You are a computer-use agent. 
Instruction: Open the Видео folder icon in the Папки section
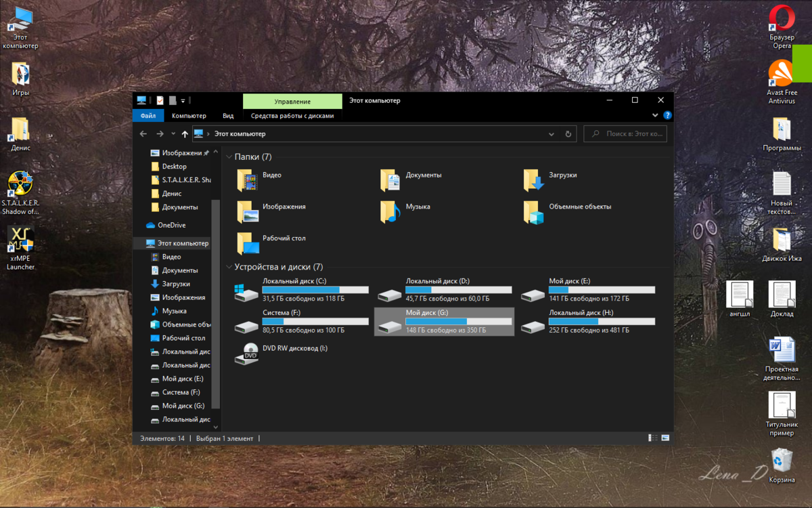pos(248,181)
